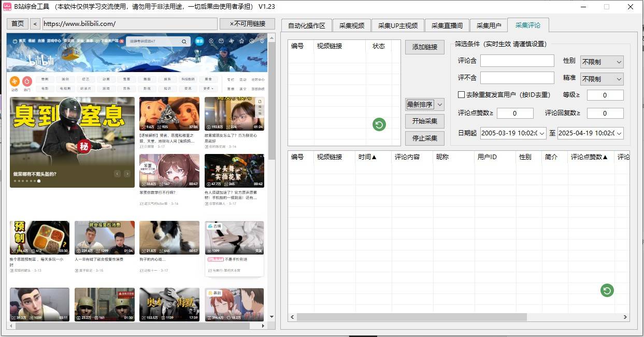644x337 pixels.
Task: Expand the 精准 dropdown
Action: click(x=602, y=79)
